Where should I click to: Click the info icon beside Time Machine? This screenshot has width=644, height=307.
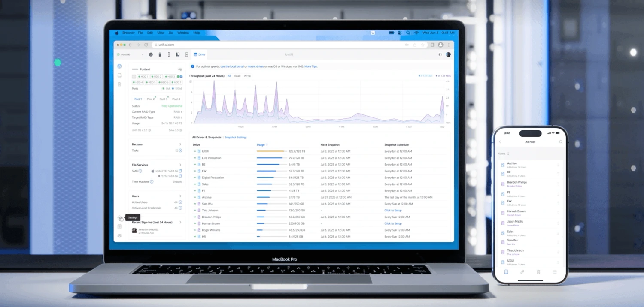[152, 182]
